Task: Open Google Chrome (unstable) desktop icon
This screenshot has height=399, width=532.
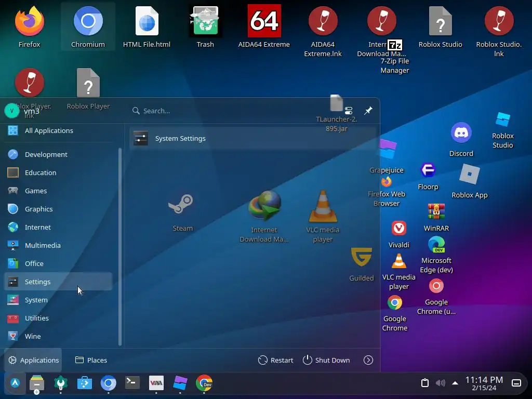Action: click(436, 286)
